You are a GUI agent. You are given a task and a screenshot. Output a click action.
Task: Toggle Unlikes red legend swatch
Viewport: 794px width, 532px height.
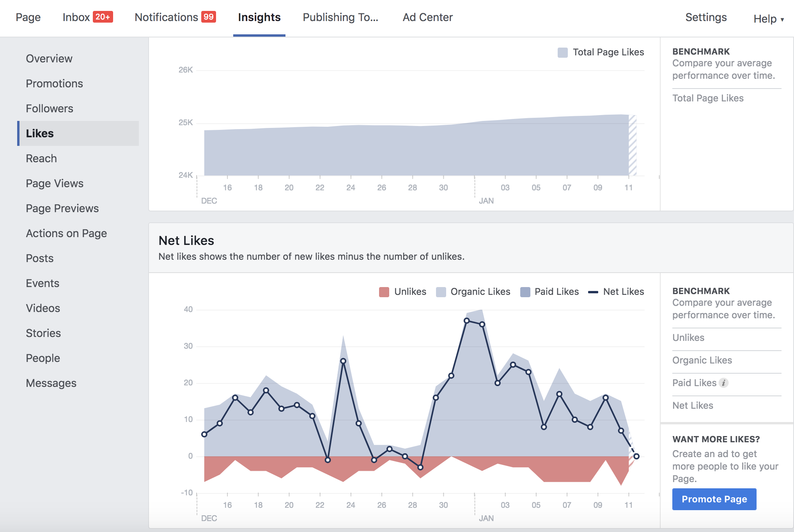click(x=384, y=292)
